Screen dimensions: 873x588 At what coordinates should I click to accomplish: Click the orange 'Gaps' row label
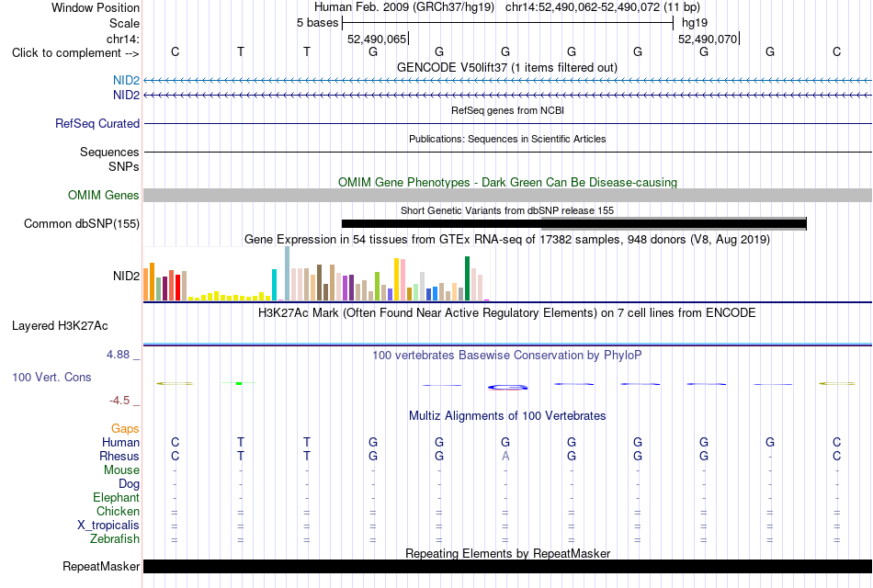[x=125, y=429]
